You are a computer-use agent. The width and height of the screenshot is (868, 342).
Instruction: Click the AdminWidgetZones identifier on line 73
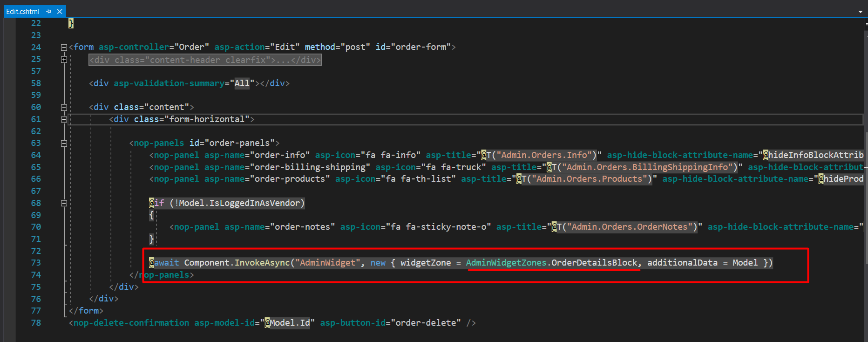(506, 263)
